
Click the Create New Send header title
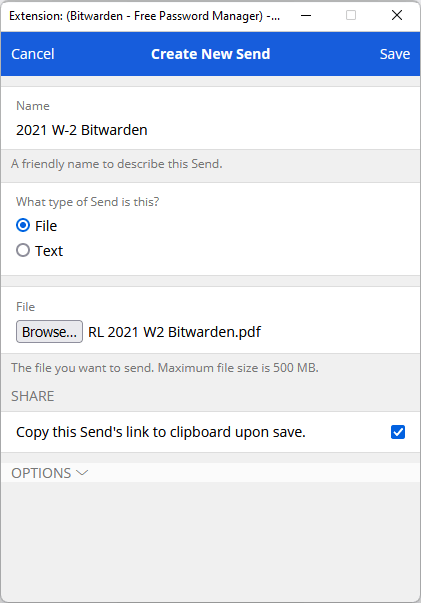click(211, 54)
